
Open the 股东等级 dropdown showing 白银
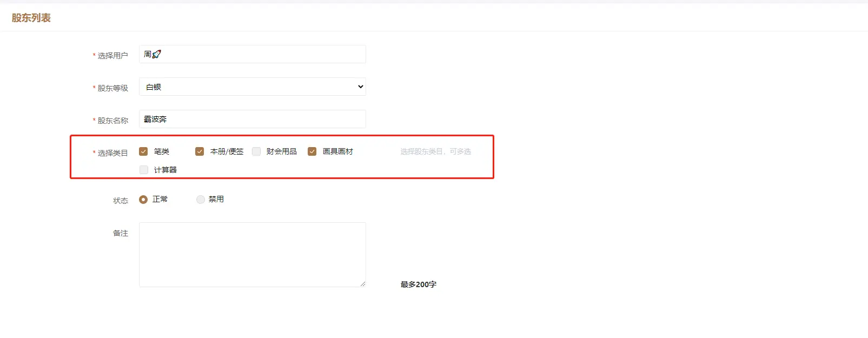click(252, 87)
